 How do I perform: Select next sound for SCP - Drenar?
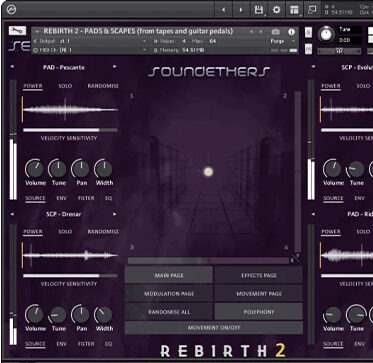pyautogui.click(x=115, y=214)
